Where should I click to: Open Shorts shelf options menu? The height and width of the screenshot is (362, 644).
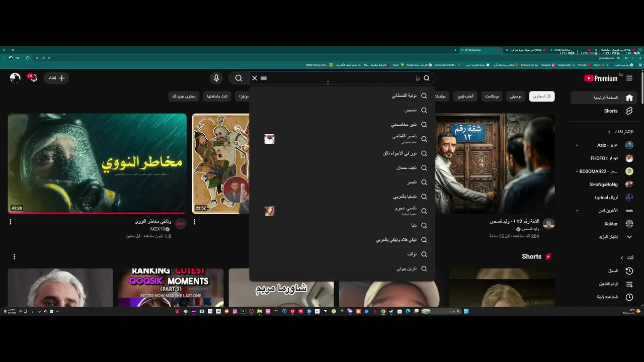tap(14, 256)
